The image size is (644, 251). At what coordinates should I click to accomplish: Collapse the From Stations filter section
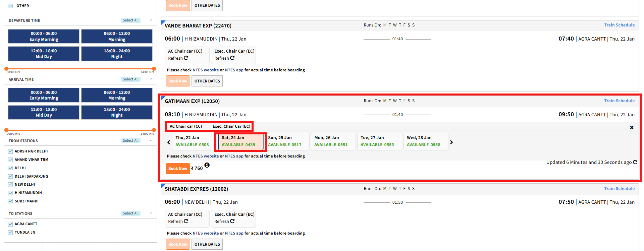151,141
